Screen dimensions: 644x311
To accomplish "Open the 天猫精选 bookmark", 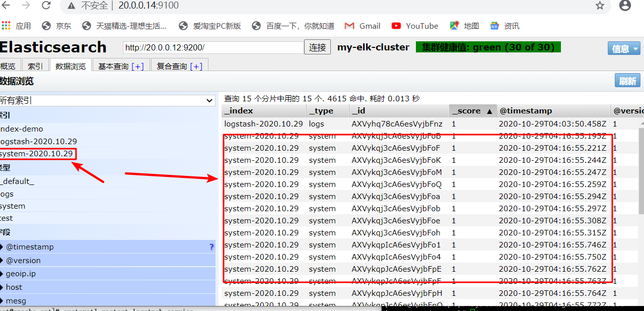I will (x=124, y=26).
